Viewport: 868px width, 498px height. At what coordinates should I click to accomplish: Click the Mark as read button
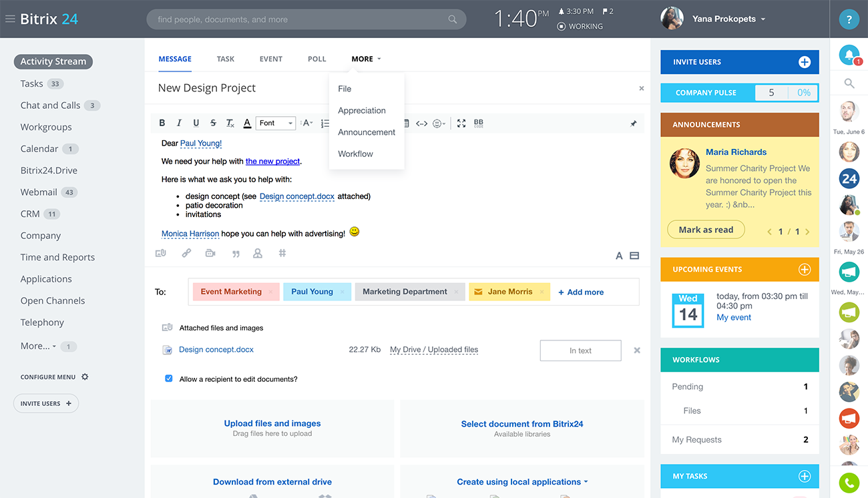(706, 230)
